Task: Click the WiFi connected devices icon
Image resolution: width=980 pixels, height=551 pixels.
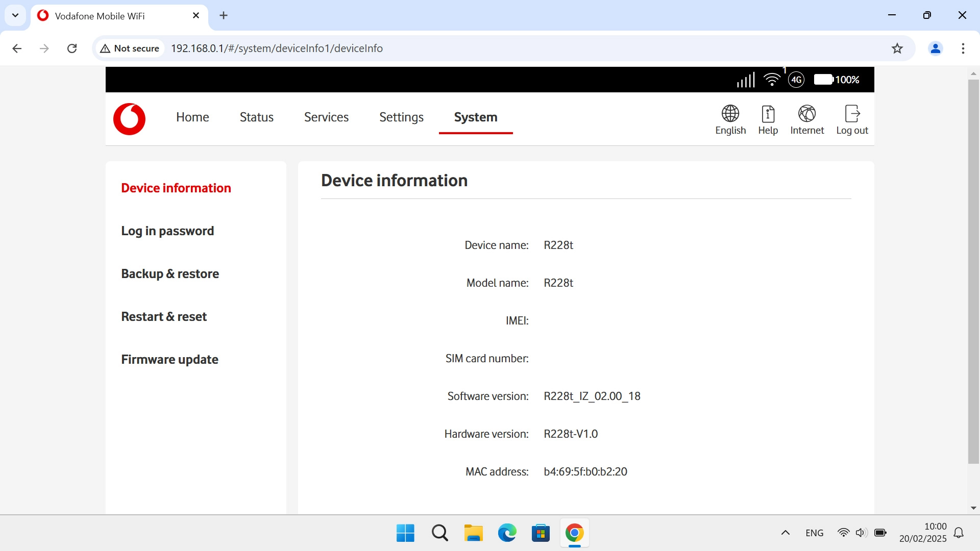Action: (x=772, y=80)
